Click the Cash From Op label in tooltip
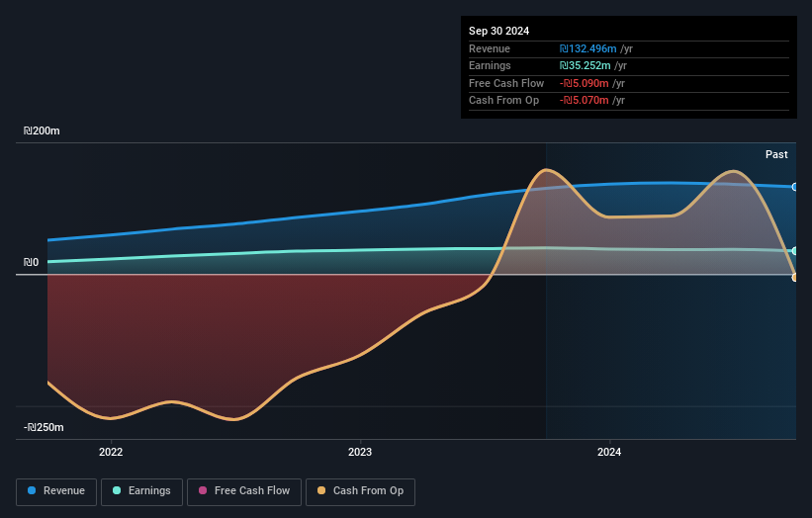The width and height of the screenshot is (812, 518). tap(503, 101)
